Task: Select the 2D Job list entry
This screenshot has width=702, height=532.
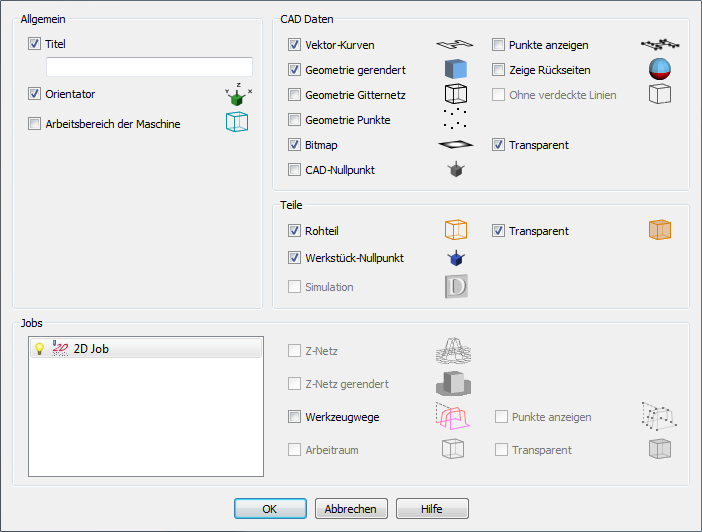Action: tap(146, 348)
